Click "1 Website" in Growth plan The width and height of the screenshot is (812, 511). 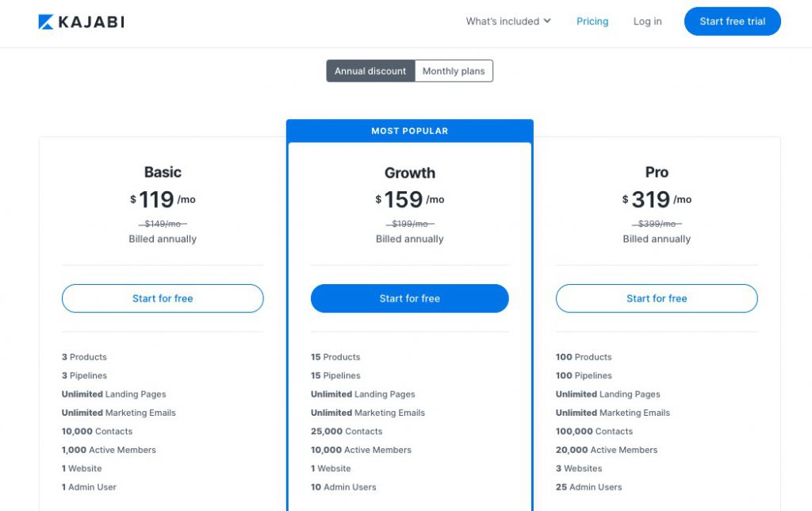pyautogui.click(x=331, y=468)
